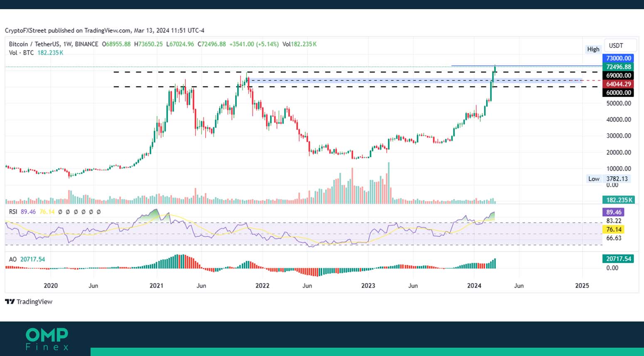Click the 10000.00 price axis label
Screen dimensions: 644x356
pos(619,168)
